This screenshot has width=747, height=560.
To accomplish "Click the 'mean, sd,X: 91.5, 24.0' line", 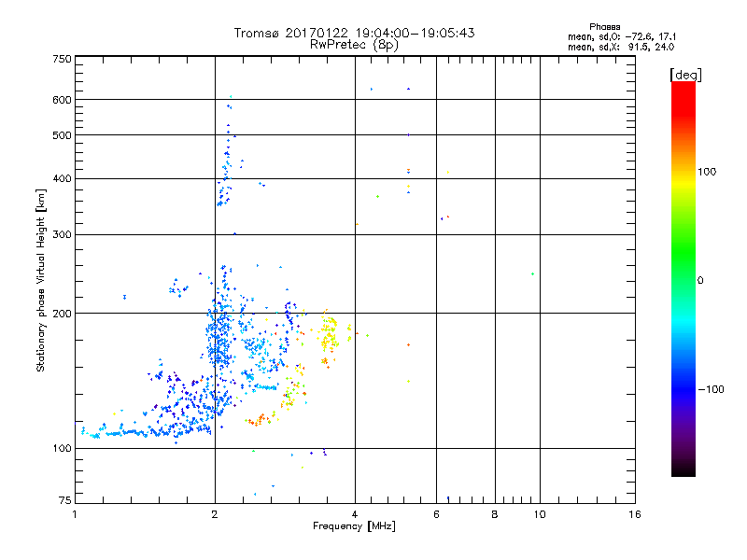I will [x=621, y=47].
